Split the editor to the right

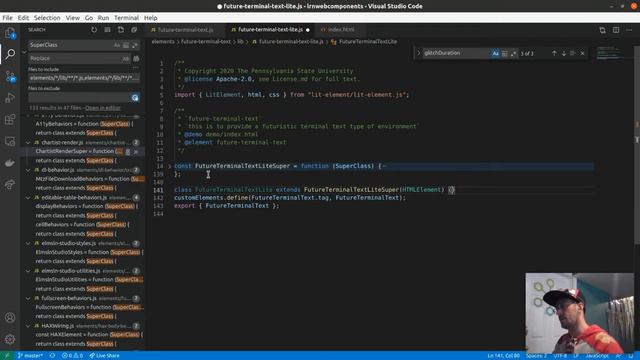click(616, 30)
